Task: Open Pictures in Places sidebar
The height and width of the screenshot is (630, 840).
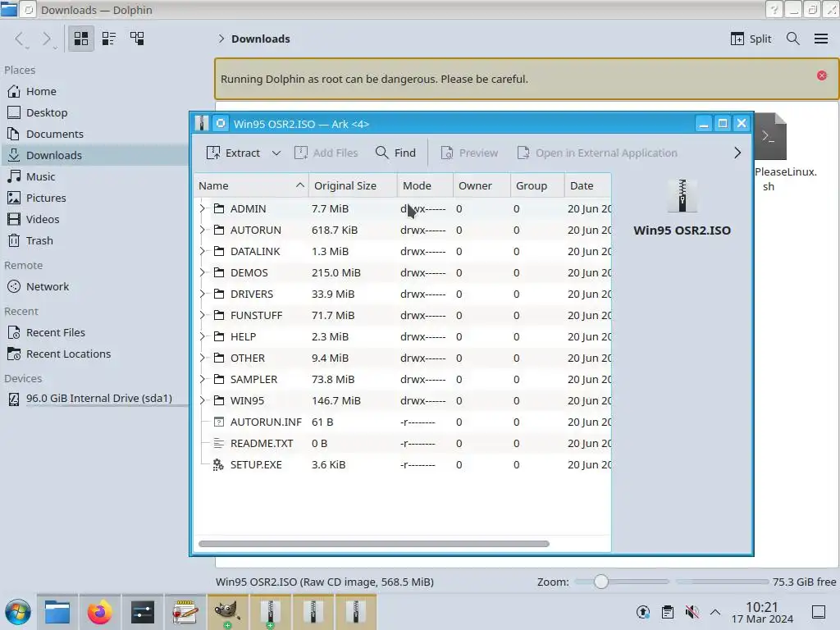Action: coord(94,199)
